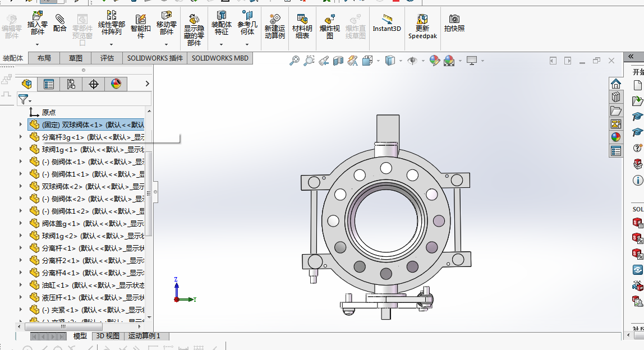Open the PropertyManager tab icon
The image size is (644, 350).
point(49,84)
